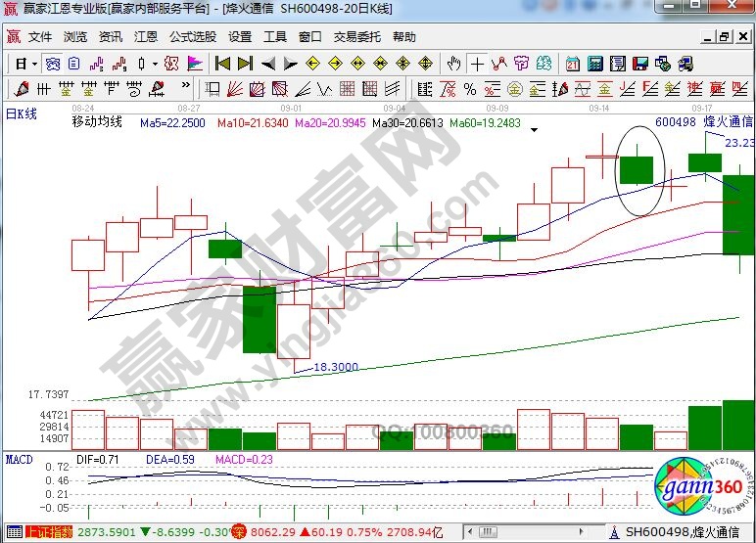Click the MACD indicator label
The image size is (756, 543).
(x=19, y=459)
